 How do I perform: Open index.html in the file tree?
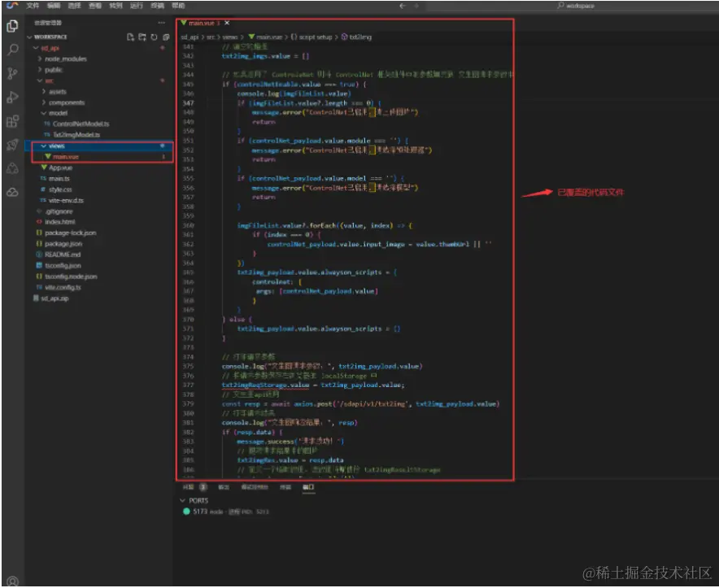[x=59, y=222]
